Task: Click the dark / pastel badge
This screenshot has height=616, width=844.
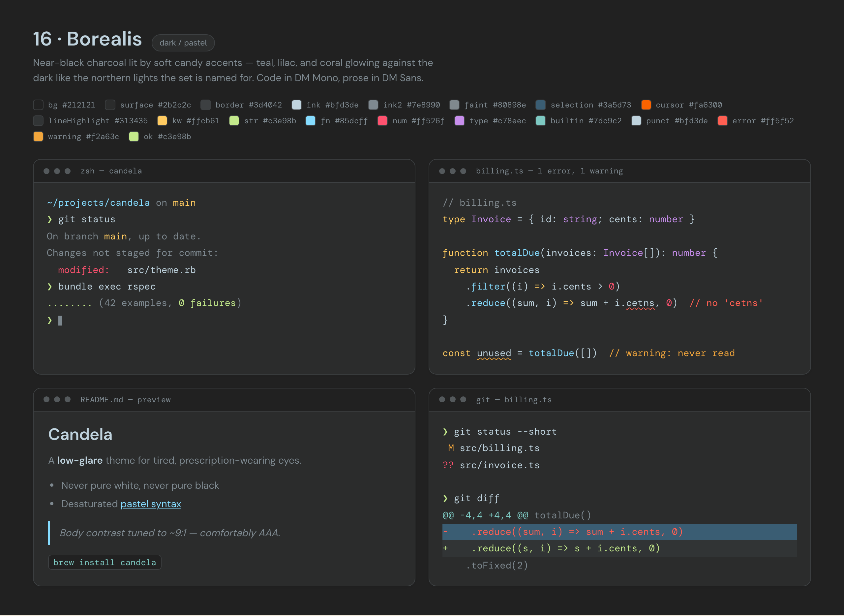Action: point(183,43)
